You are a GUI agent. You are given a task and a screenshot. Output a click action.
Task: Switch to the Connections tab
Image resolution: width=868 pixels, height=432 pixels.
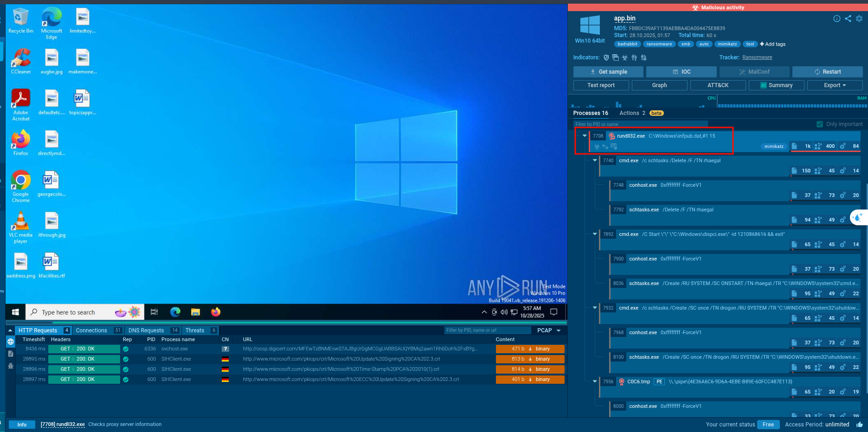pos(98,330)
